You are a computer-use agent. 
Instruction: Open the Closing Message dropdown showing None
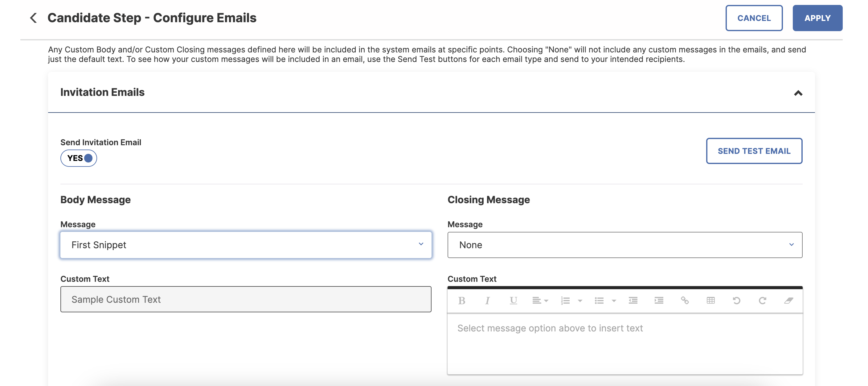point(625,245)
